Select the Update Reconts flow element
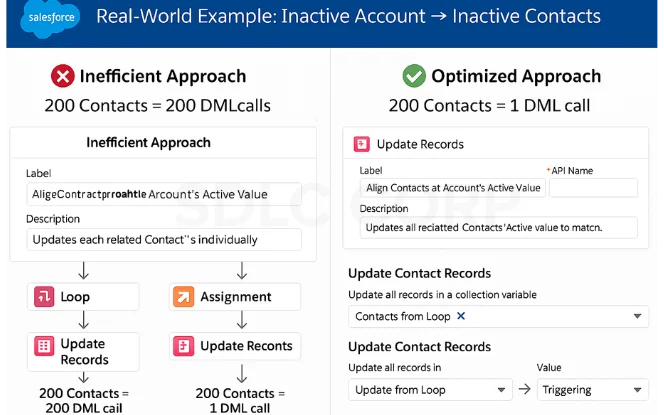The width and height of the screenshot is (664, 415). 235,346
